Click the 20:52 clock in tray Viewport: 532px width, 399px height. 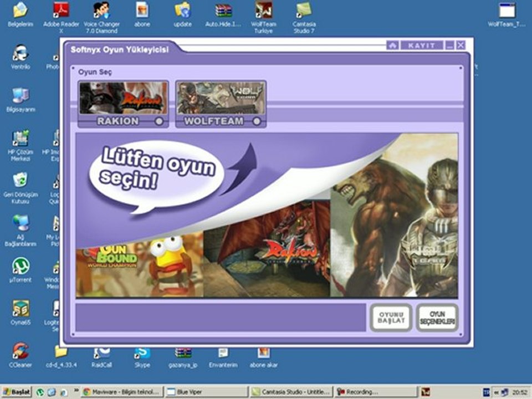click(x=519, y=392)
